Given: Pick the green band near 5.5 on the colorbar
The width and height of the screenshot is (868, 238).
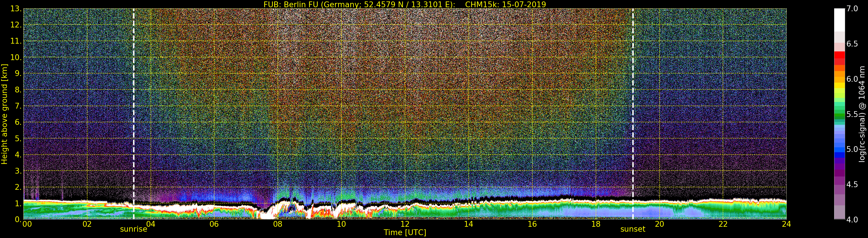Looking at the screenshot, I should [839, 114].
